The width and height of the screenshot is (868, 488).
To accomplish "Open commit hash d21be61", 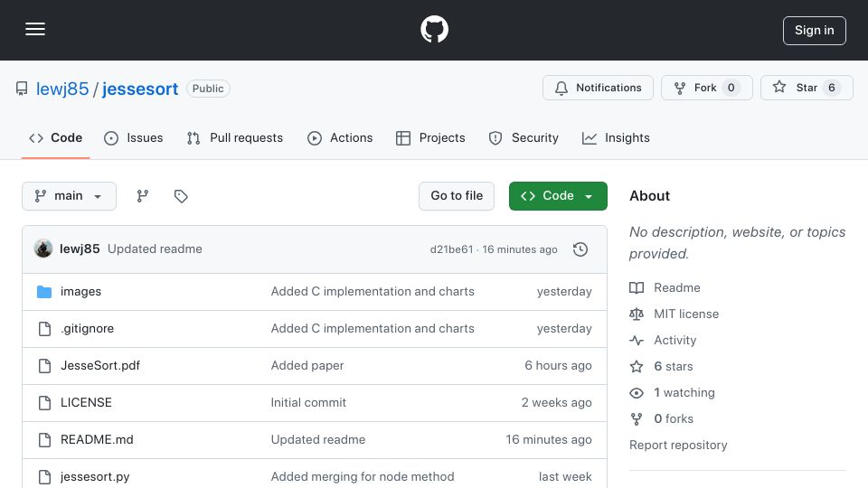I will pyautogui.click(x=451, y=249).
